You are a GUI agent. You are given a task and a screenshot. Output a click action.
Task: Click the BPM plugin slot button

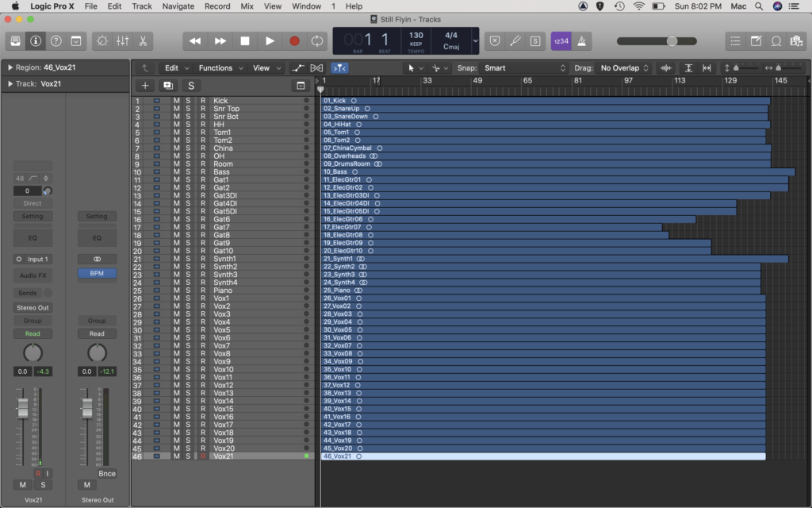point(97,271)
